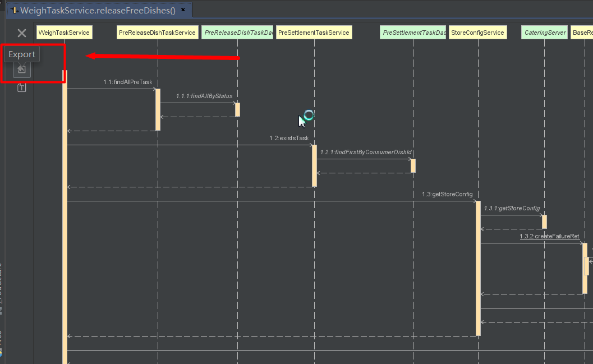
Task: Open the 1.3.2:createFailureRet message
Action: tap(549, 236)
